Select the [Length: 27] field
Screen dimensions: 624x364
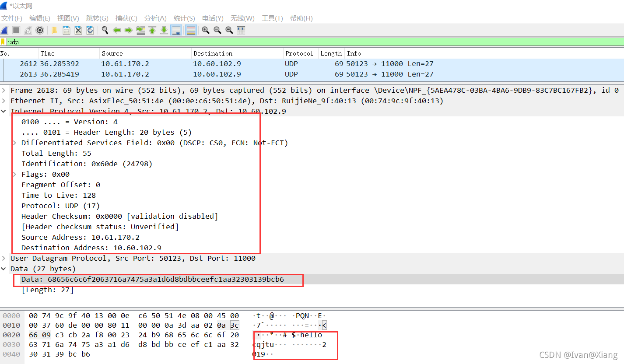48,290
